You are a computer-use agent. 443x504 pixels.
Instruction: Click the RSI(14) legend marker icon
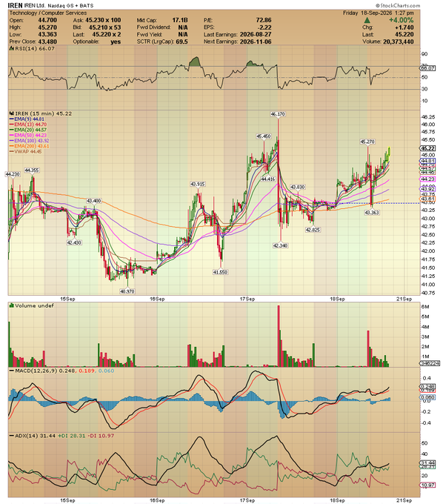point(12,48)
